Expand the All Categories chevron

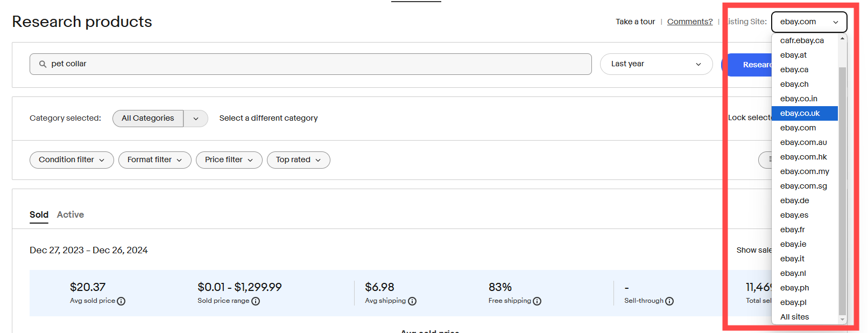pyautogui.click(x=196, y=119)
